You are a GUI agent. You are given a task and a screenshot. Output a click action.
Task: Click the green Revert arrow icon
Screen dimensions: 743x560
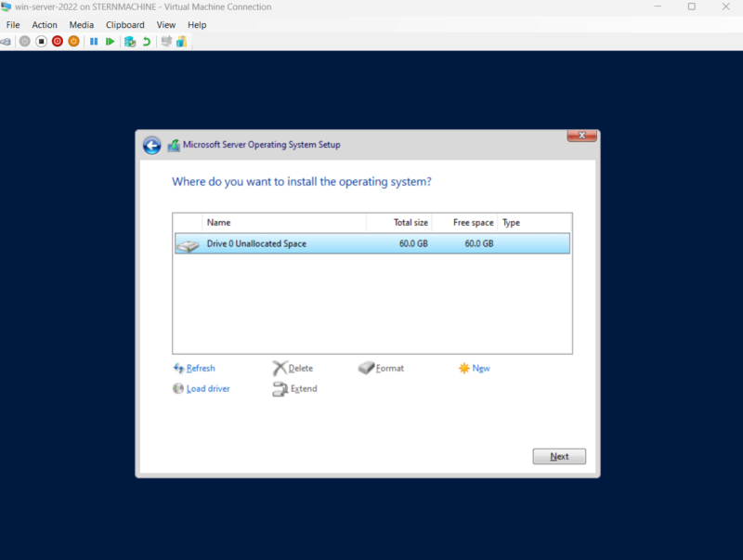tap(147, 42)
